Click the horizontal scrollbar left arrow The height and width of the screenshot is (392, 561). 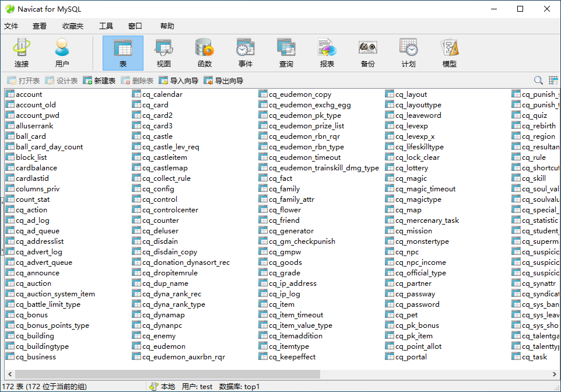point(10,374)
